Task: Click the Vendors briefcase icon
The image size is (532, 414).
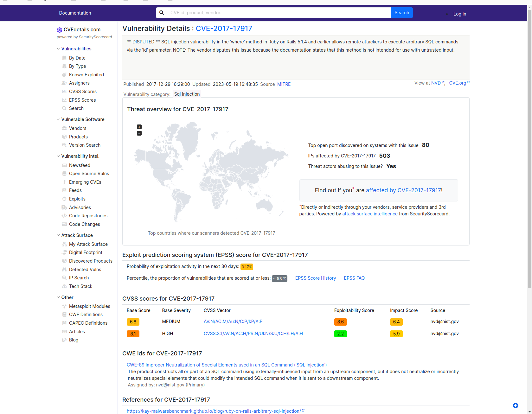Action: point(64,128)
